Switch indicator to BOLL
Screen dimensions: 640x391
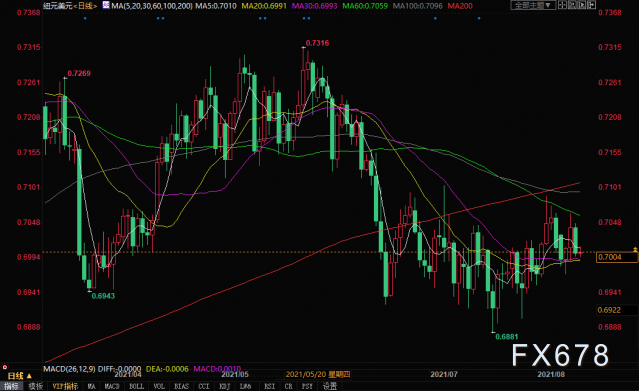[x=136, y=386]
